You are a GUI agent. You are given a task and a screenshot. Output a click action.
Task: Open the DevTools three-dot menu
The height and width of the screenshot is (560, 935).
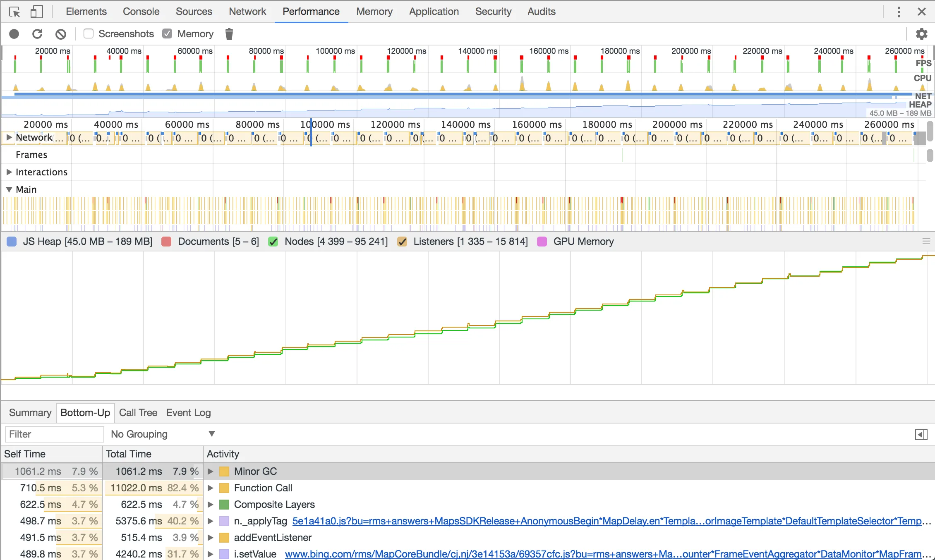pos(899,12)
